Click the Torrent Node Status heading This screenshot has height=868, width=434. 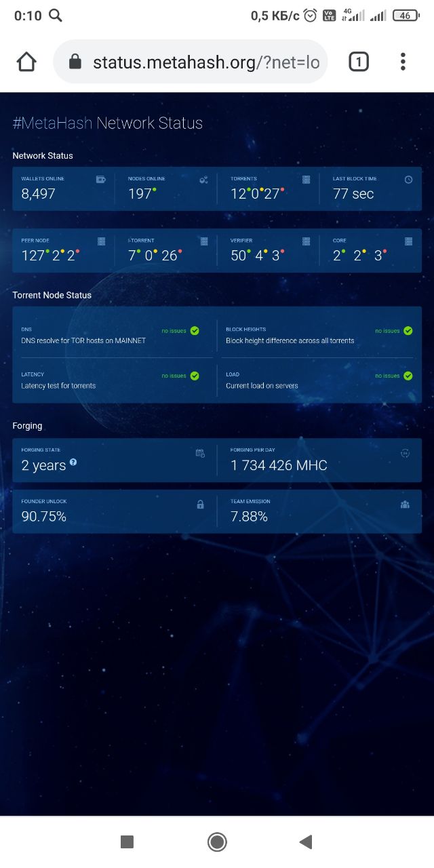click(52, 295)
